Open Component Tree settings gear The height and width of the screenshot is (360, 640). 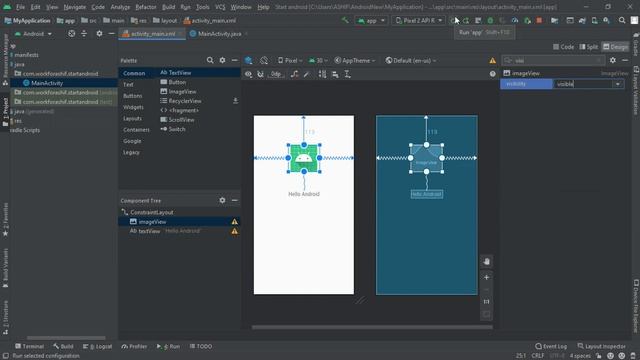[x=222, y=200]
